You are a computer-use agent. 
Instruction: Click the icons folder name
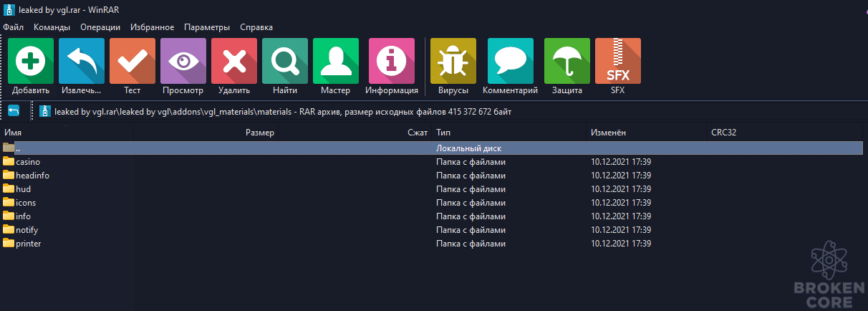pyautogui.click(x=26, y=203)
